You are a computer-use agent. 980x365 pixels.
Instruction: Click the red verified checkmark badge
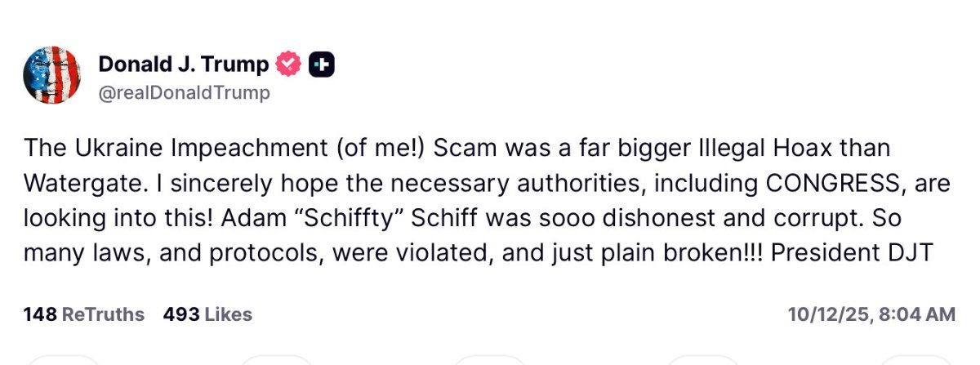tap(289, 64)
